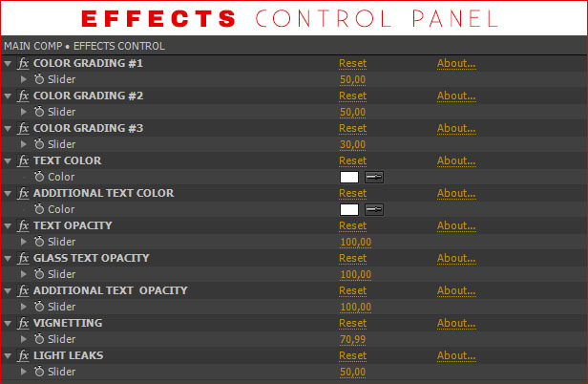
Task: Toggle the fx switch for Color Grading #2
Action: tap(24, 96)
